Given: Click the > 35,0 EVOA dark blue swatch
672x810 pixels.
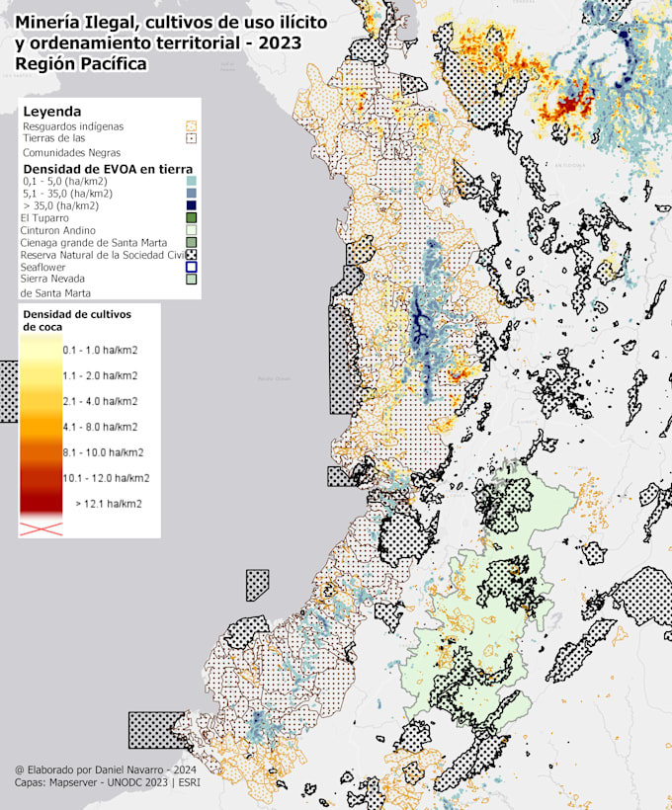Looking at the screenshot, I should coord(192,205).
